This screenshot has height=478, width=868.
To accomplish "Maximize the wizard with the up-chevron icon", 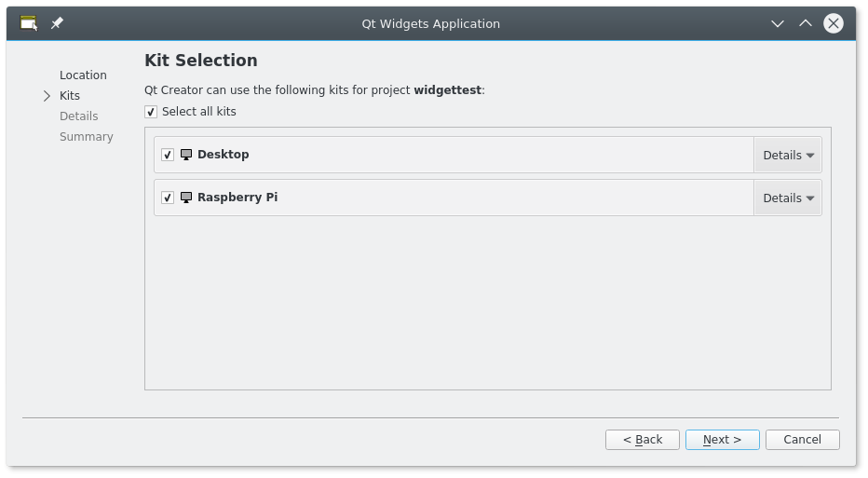I will 806,23.
